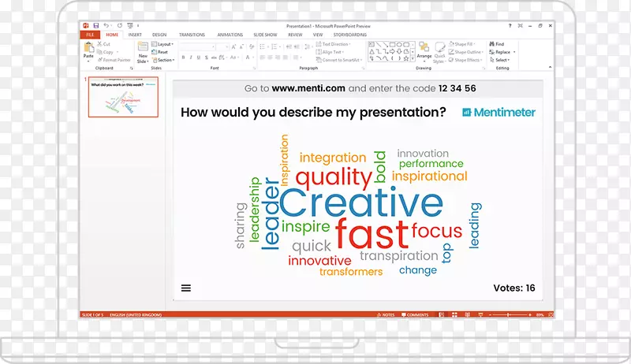The height and width of the screenshot is (364, 631).
Task: Expand the Section dropdown
Action: click(163, 60)
